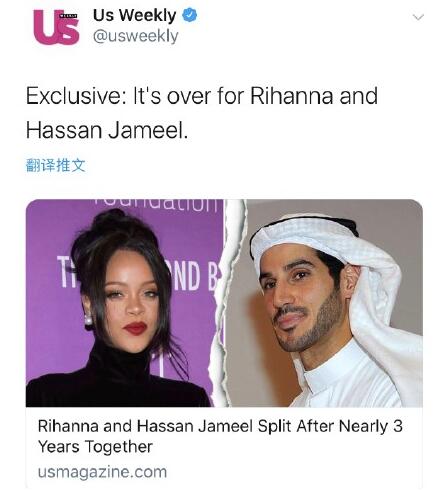Click the man in white headscarf photo
This screenshot has width=441, height=492.
tap(328, 303)
